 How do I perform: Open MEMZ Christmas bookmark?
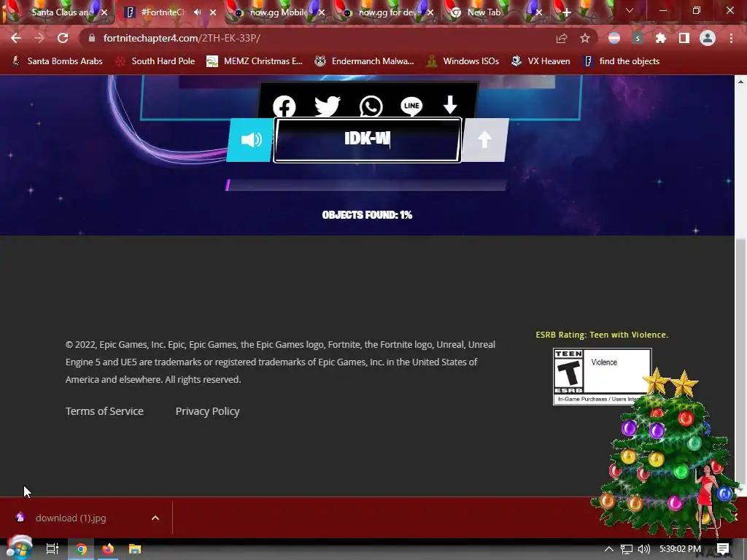tap(255, 61)
